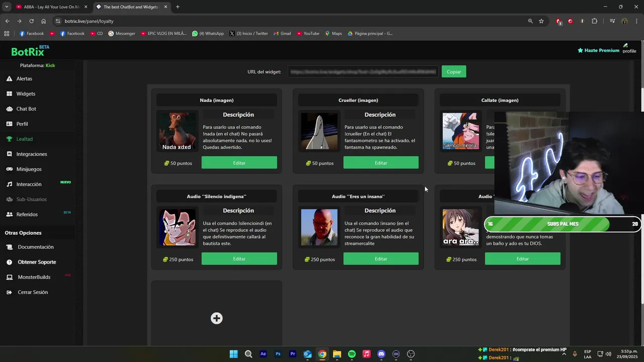Open a new browser tab

178,7
